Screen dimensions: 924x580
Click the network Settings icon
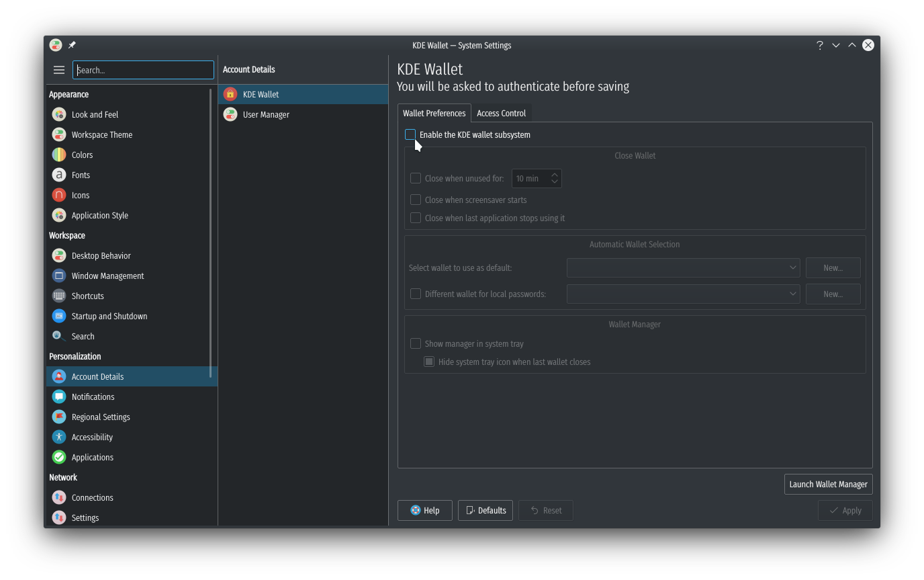(59, 517)
